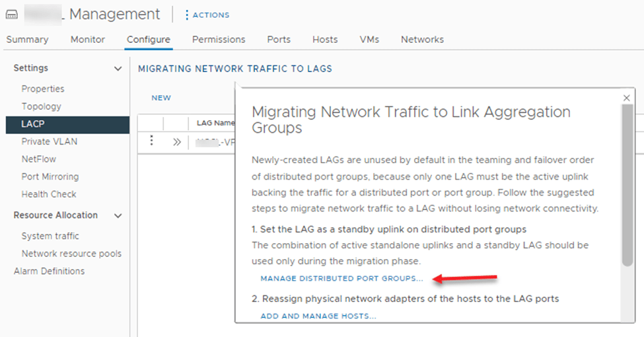Click the popup's vertical scrollbar

click(x=626, y=185)
